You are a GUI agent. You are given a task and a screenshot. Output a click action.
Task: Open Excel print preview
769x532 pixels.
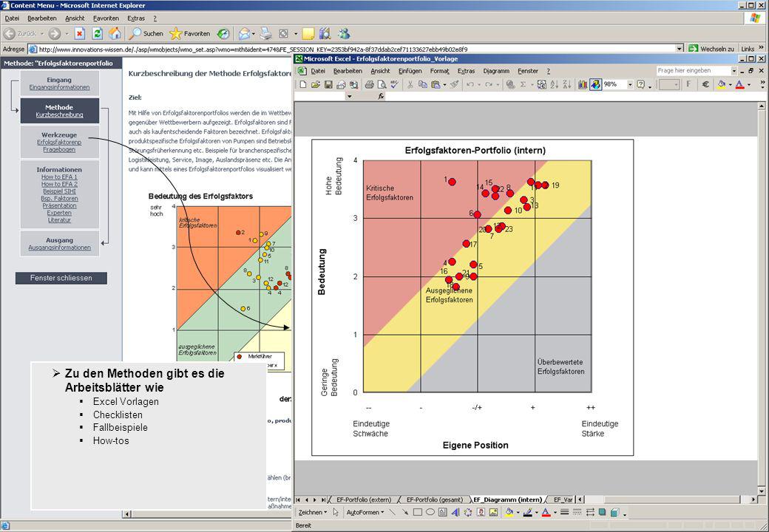click(x=382, y=84)
